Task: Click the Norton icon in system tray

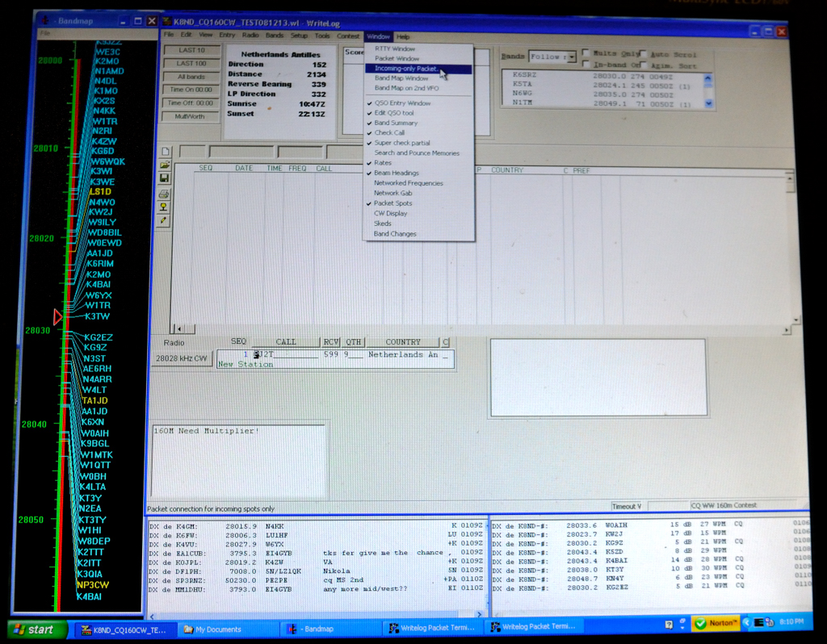Action: (716, 623)
